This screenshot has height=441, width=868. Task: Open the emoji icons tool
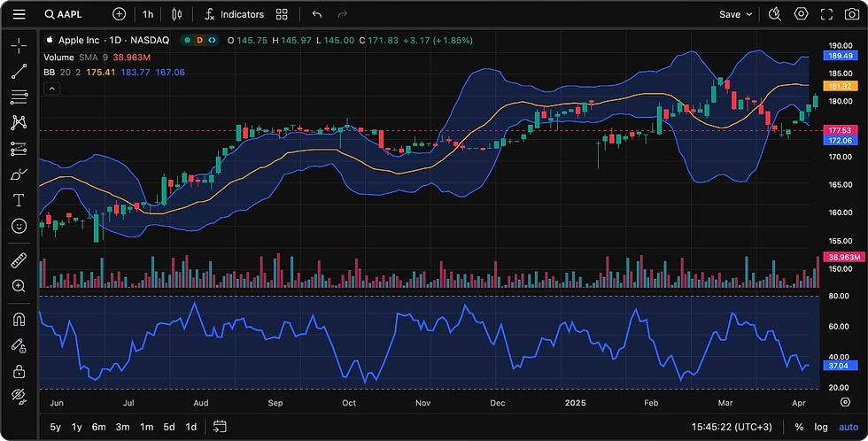(x=19, y=226)
